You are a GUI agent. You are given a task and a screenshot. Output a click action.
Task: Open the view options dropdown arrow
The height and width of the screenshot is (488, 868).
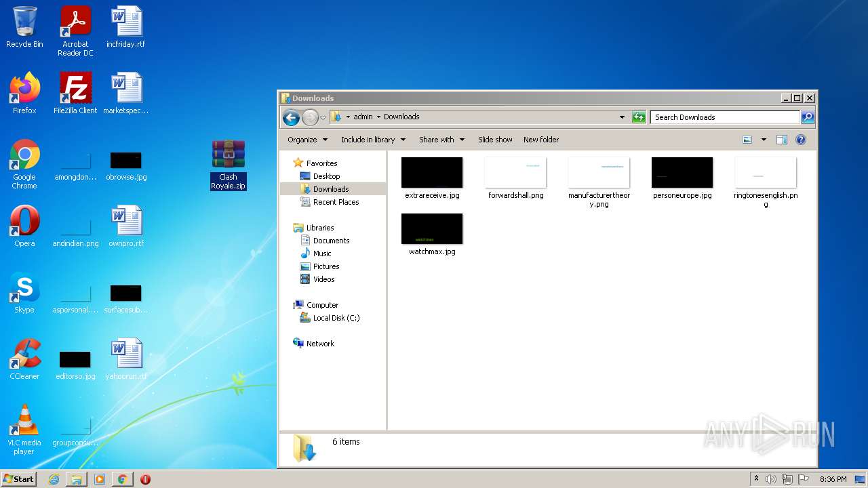pos(764,140)
